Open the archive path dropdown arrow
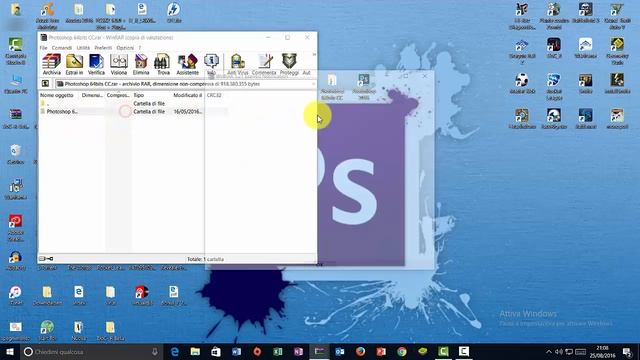The image size is (640, 360). (x=313, y=84)
